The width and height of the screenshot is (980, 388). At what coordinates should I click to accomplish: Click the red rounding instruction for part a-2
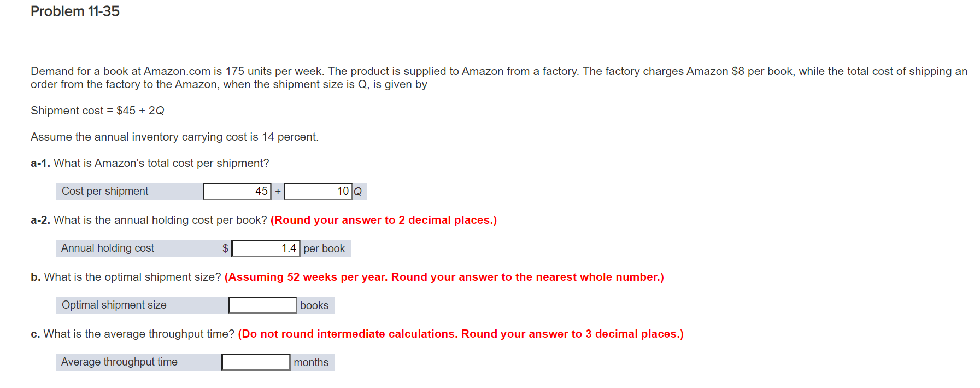click(384, 219)
